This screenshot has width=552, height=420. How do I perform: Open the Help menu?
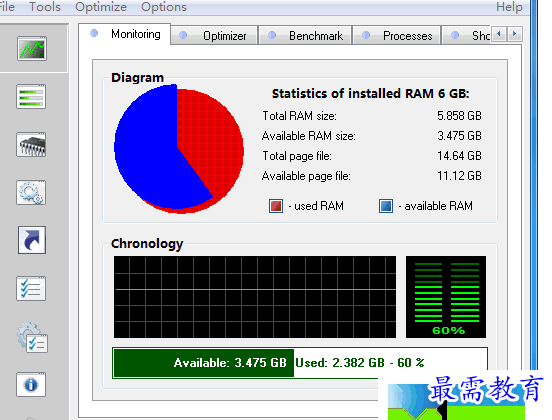(509, 7)
